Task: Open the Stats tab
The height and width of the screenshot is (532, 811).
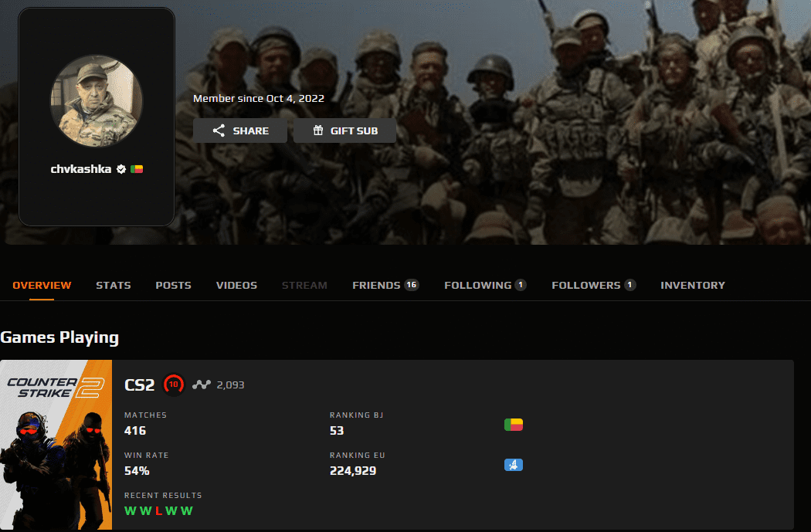Action: tap(114, 285)
